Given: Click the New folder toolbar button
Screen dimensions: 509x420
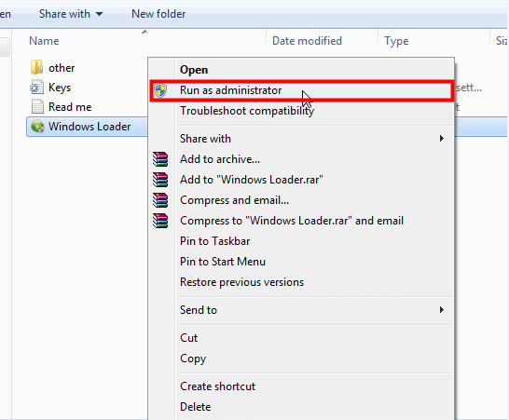Looking at the screenshot, I should (x=158, y=14).
